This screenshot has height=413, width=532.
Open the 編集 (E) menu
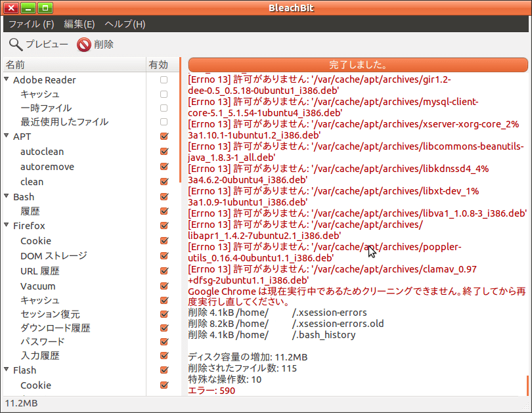coord(79,24)
